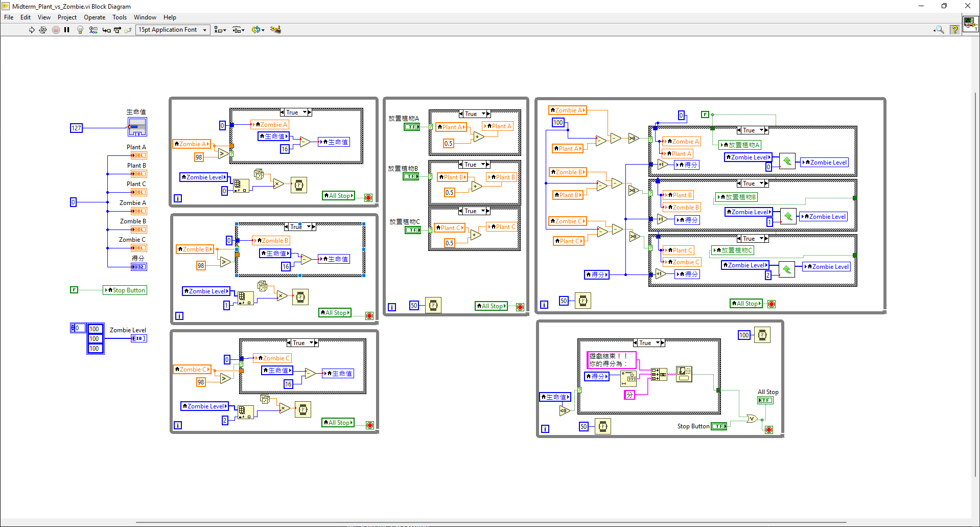Click Step Over button
Viewport: 980px width, 527px height.
coord(118,30)
